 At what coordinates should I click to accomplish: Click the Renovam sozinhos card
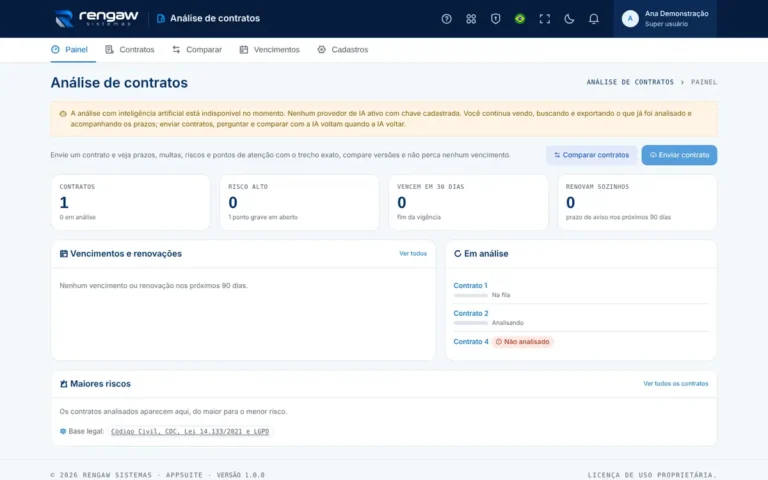[x=637, y=202]
